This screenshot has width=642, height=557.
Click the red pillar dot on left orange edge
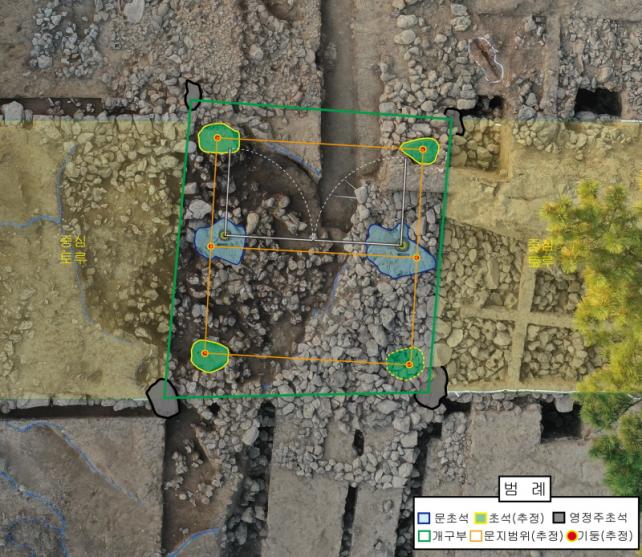coord(211,246)
